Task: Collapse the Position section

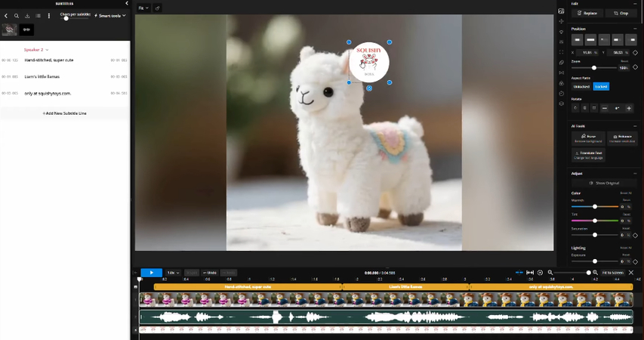Action: [x=635, y=29]
